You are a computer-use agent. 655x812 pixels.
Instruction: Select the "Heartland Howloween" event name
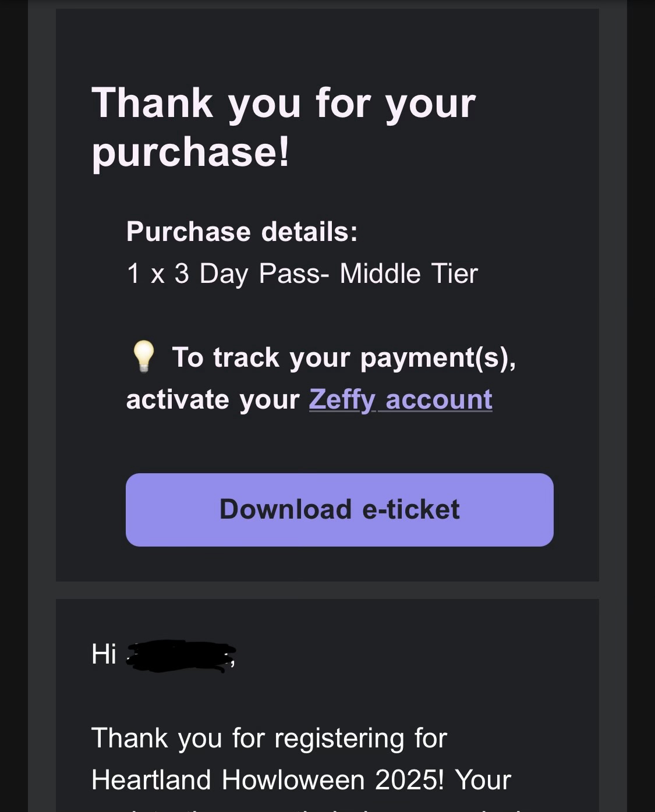click(x=229, y=780)
